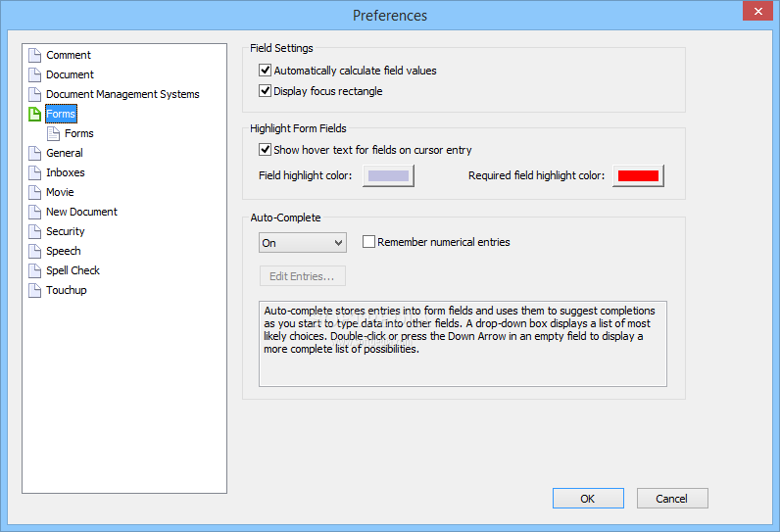The width and height of the screenshot is (780, 532).
Task: Click the Edit Entries button
Action: [x=303, y=276]
